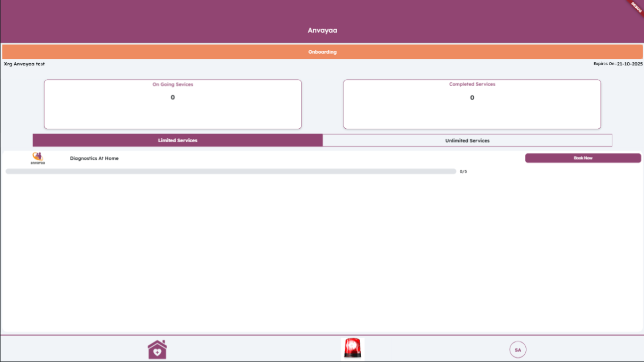Switch to the Unlimited Services tab
644x362 pixels.
click(x=467, y=140)
